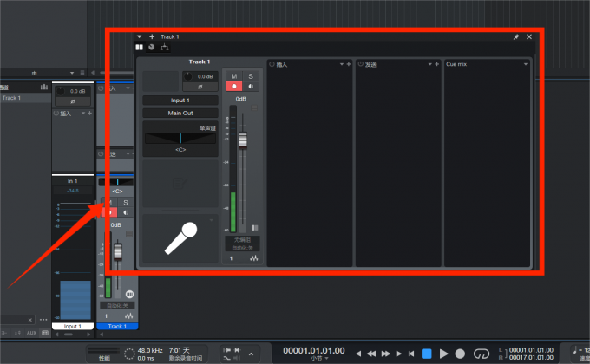Add insert with popup inserts plus

coord(349,64)
